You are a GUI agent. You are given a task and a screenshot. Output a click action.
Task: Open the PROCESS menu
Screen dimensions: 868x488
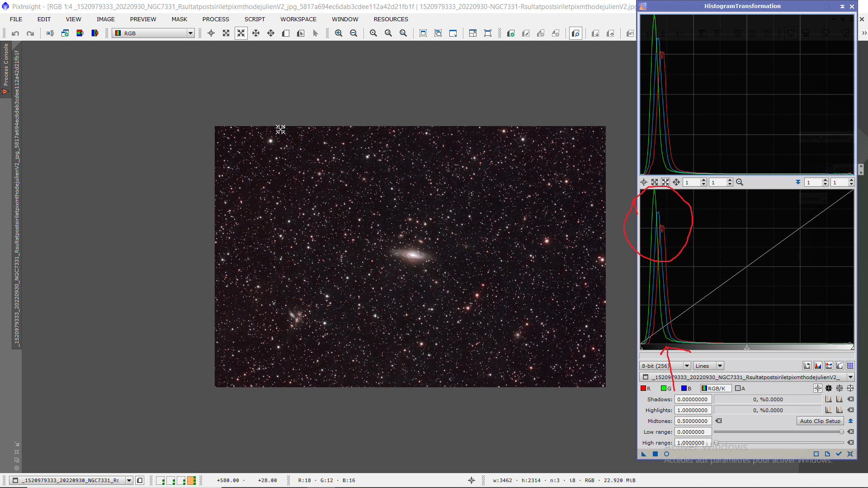(216, 19)
